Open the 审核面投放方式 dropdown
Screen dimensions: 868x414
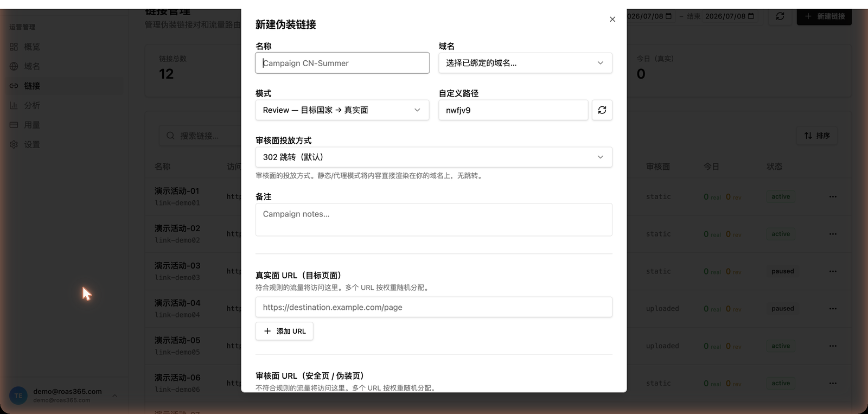(434, 157)
